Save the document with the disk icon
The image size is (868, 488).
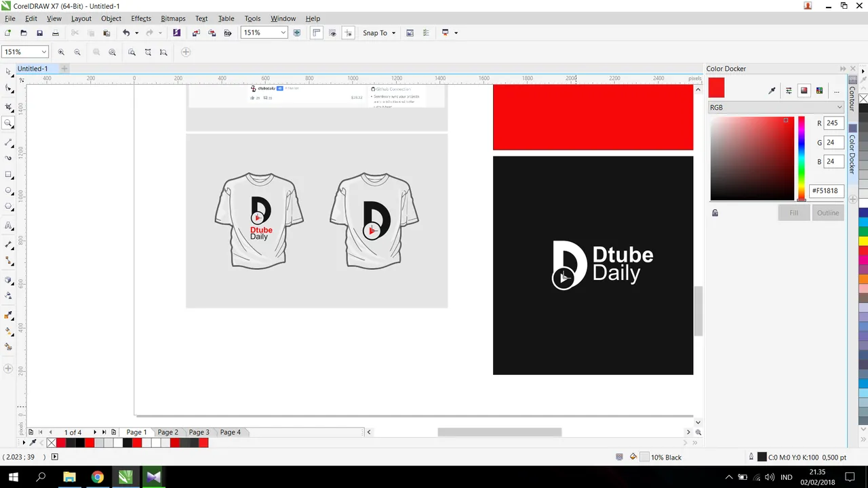coord(39,33)
